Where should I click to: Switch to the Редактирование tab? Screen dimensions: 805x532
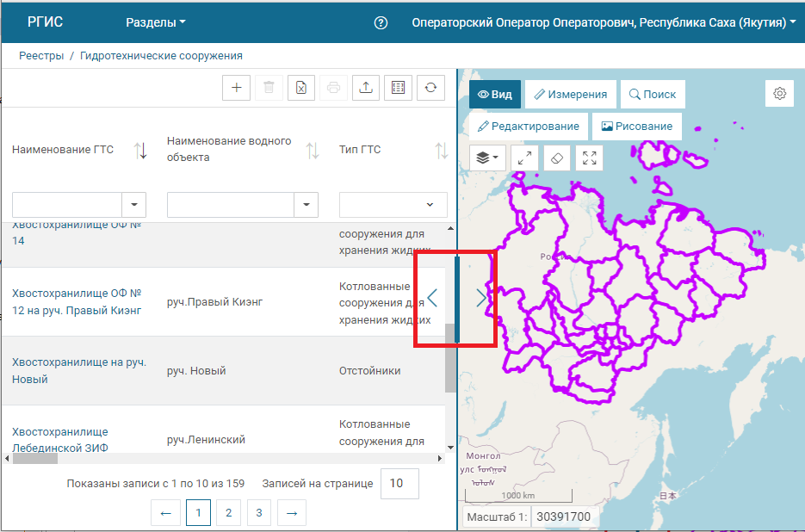529,126
